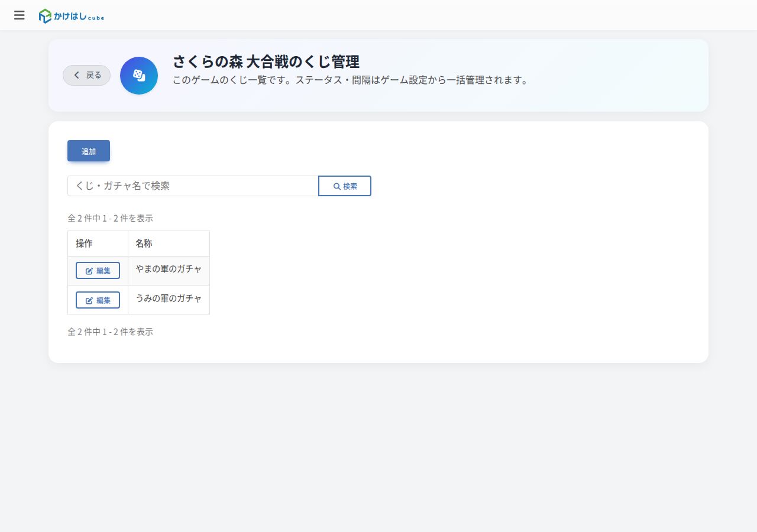Select the うみの軍のガチャ name cell
Viewport: 757px width, 532px height.
tap(169, 300)
